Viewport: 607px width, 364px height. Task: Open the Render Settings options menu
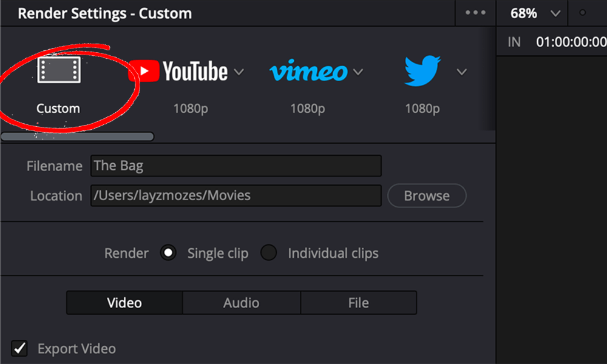pos(475,13)
